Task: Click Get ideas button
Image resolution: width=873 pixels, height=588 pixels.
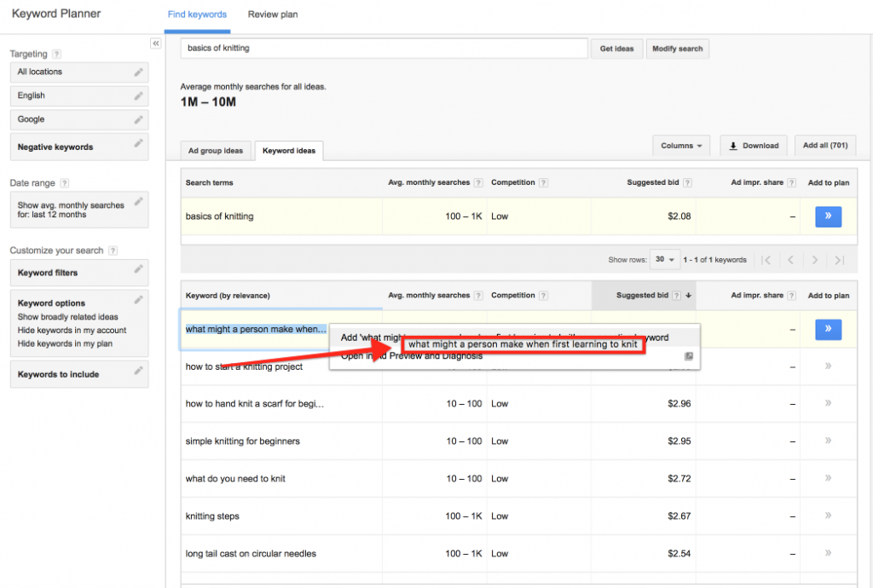Action: point(616,49)
